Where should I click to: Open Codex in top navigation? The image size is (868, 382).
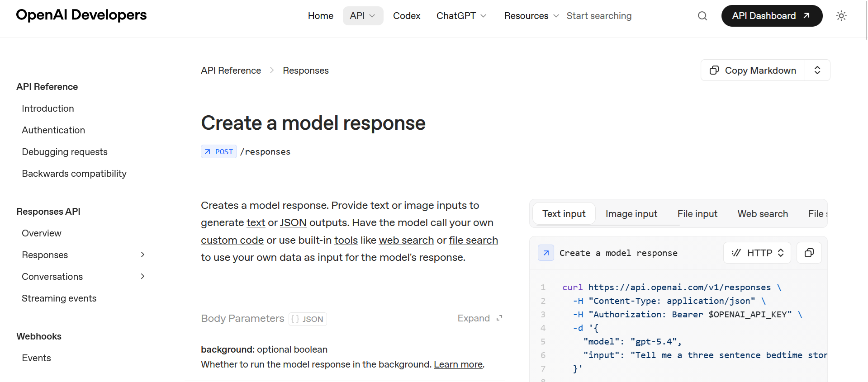[407, 16]
